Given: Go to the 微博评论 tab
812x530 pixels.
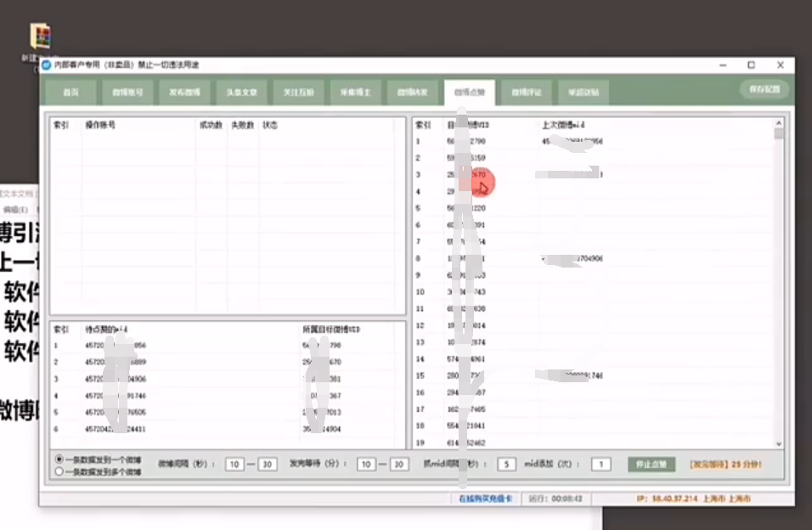Looking at the screenshot, I should [x=527, y=93].
